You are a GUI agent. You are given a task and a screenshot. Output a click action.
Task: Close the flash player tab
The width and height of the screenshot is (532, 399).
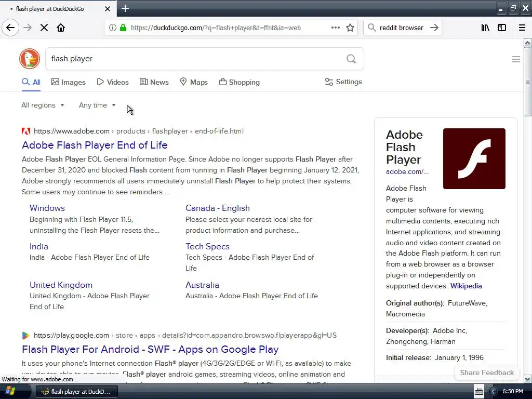pyautogui.click(x=107, y=9)
